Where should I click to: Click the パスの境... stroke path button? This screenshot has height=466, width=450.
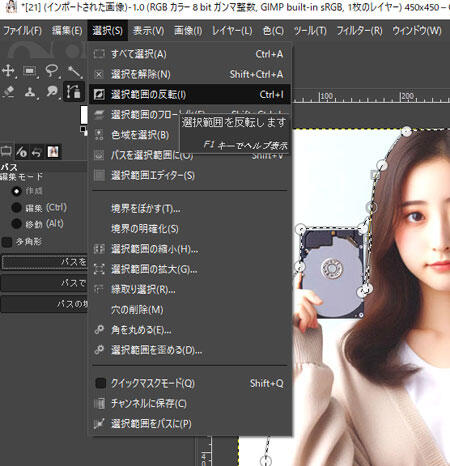click(x=44, y=304)
